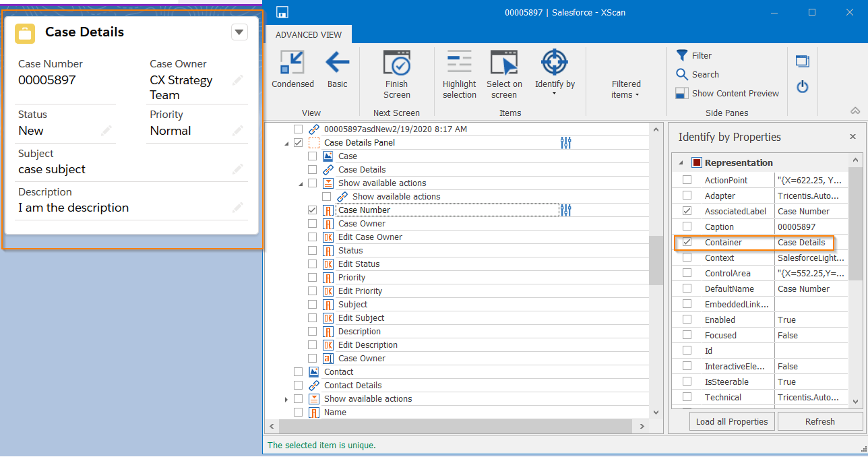Collapse the Case Details Panel tree node
Viewport: 868px width, 457px height.
[x=285, y=143]
